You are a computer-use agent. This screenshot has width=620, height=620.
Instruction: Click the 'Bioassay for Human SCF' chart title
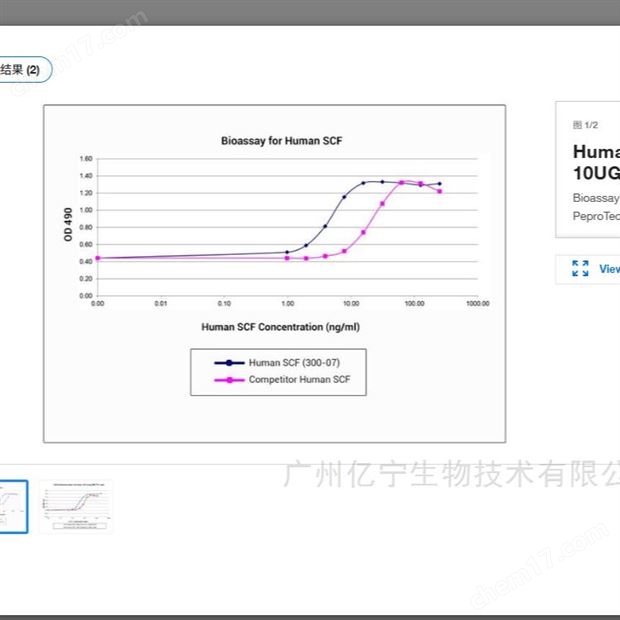coord(274,141)
